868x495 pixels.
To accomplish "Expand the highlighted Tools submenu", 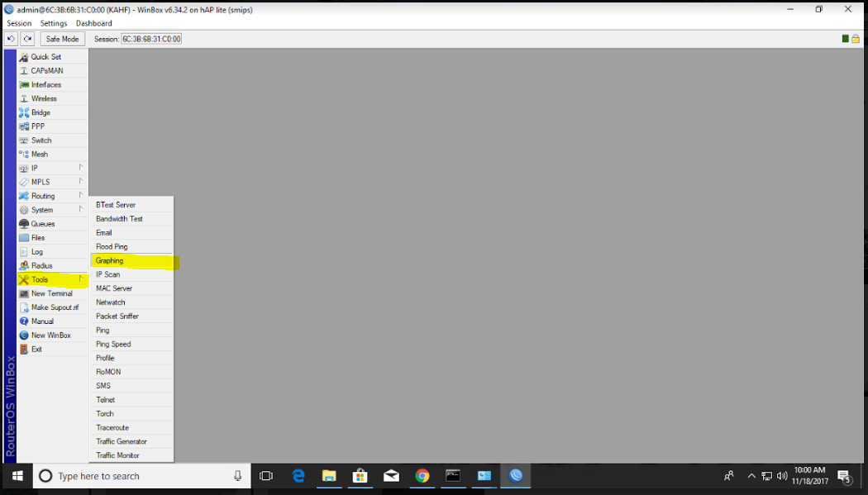I will (53, 280).
